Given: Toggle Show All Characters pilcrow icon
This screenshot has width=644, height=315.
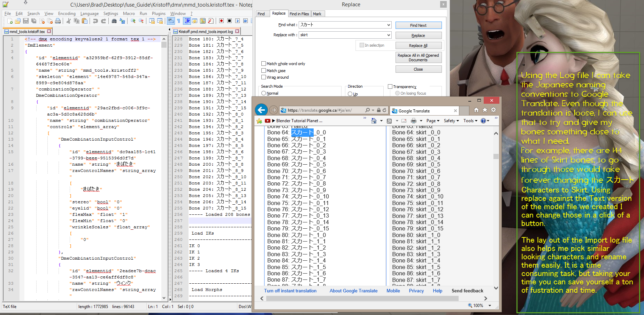Looking at the screenshot, I should coord(179,21).
